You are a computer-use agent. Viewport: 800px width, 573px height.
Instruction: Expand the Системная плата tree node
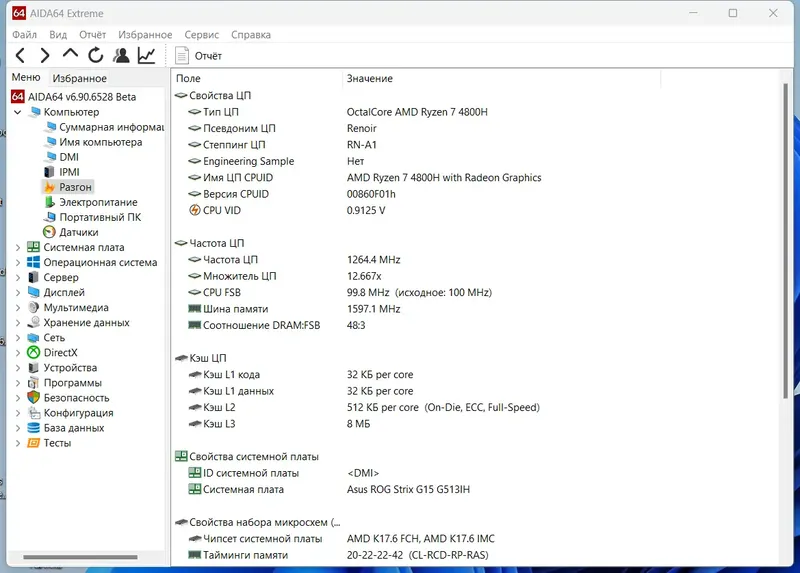pos(18,247)
